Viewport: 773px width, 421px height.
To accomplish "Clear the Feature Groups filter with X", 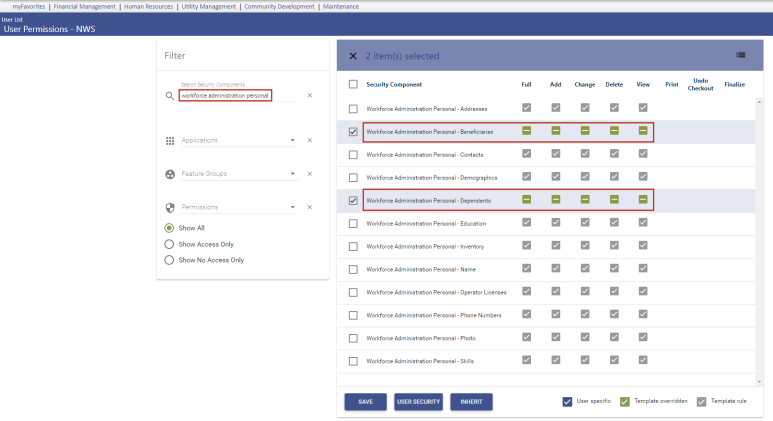I will (x=309, y=174).
